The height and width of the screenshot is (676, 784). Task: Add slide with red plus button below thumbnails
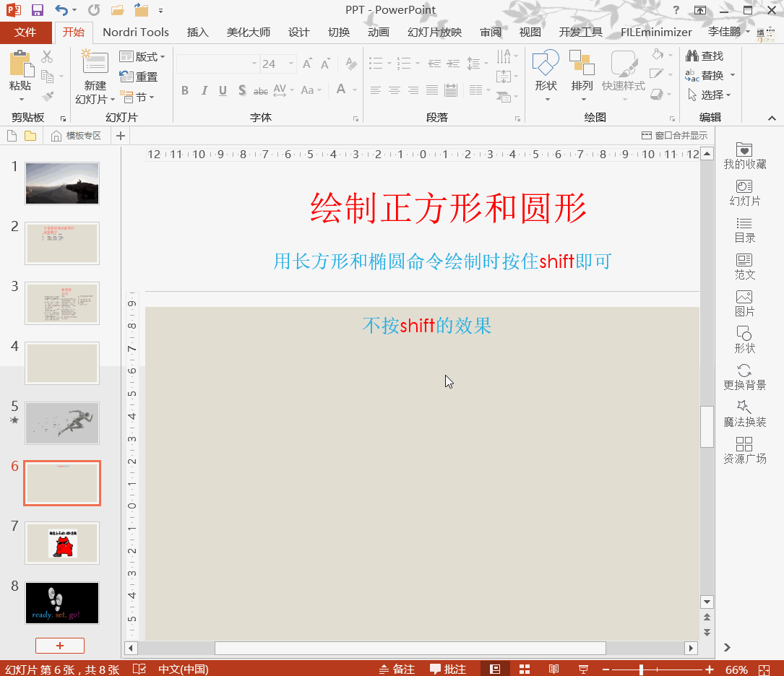(x=60, y=646)
